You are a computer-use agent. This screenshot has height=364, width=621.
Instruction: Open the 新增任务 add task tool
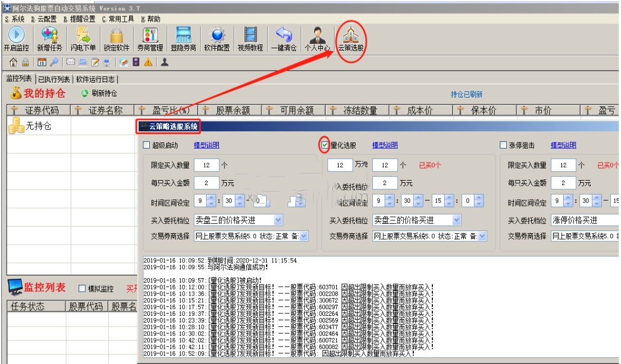click(x=49, y=38)
